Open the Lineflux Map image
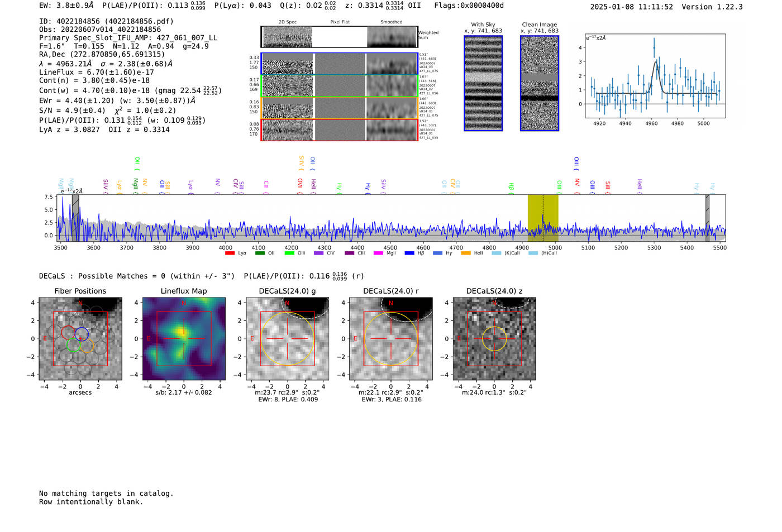782x532 pixels. point(184,339)
